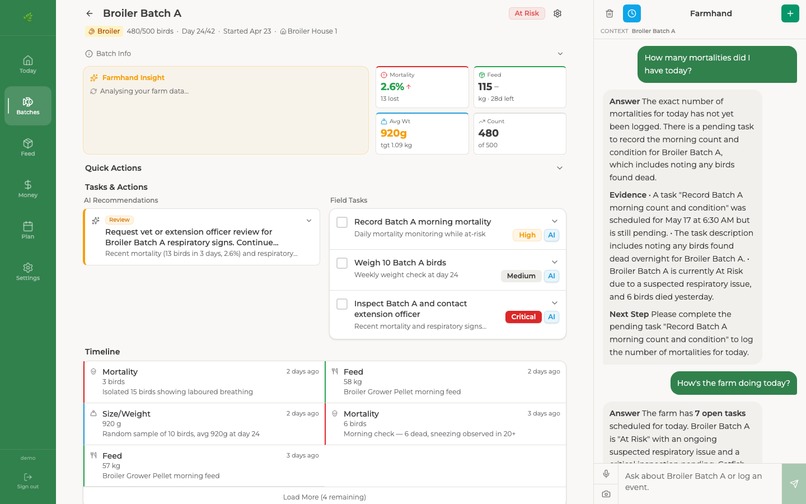
Task: Click the Feed 58 kg utensils icon
Action: click(x=335, y=371)
